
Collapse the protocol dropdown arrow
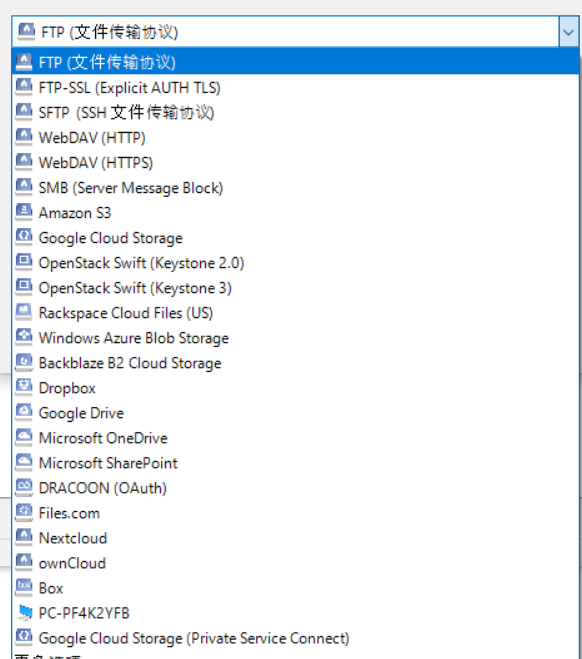click(x=569, y=32)
